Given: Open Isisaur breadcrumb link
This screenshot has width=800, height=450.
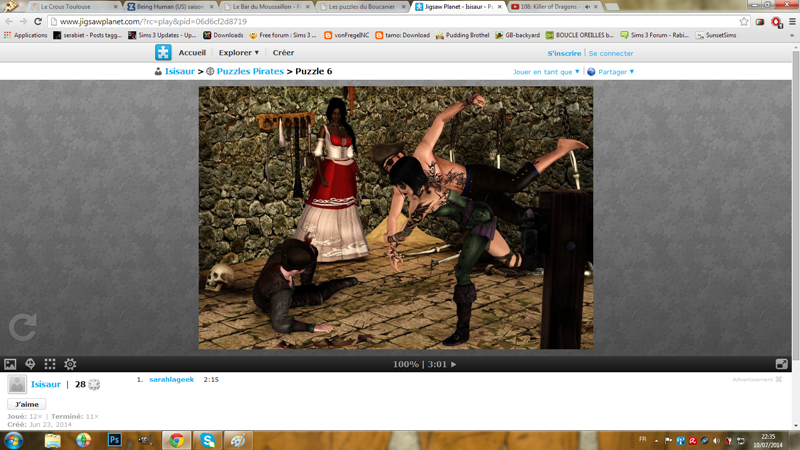Looking at the screenshot, I should pos(180,71).
